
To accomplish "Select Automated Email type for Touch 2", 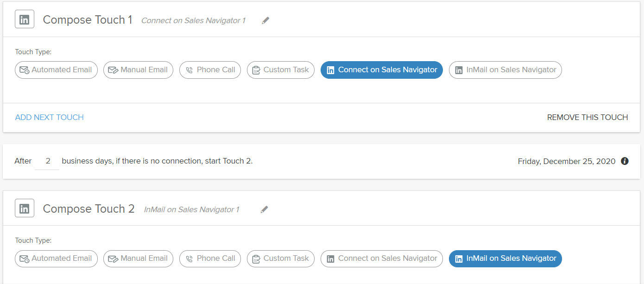I will point(56,259).
